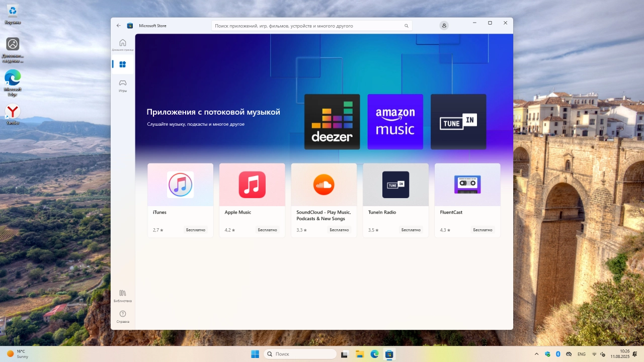Click the OneDrive cloud tray icon
This screenshot has height=362, width=644.
569,354
